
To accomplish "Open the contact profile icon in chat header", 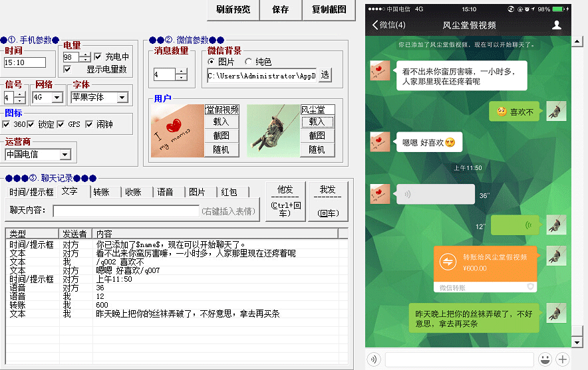I will [557, 25].
